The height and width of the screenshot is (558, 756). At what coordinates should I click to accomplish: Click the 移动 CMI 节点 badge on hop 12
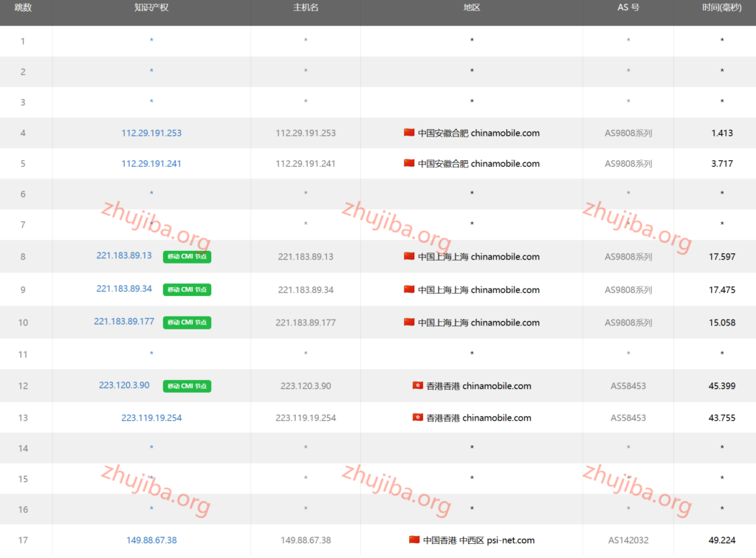click(187, 386)
